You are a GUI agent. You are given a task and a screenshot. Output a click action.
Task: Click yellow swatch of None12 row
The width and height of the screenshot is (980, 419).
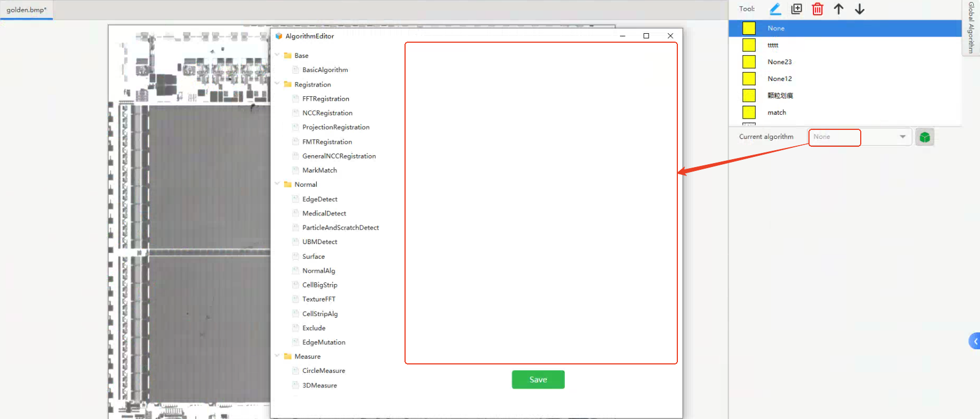point(749,79)
